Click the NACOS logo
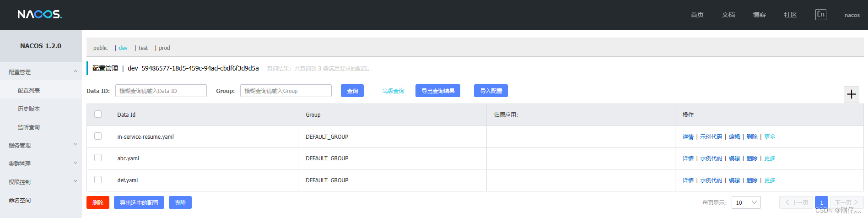 [x=40, y=14]
